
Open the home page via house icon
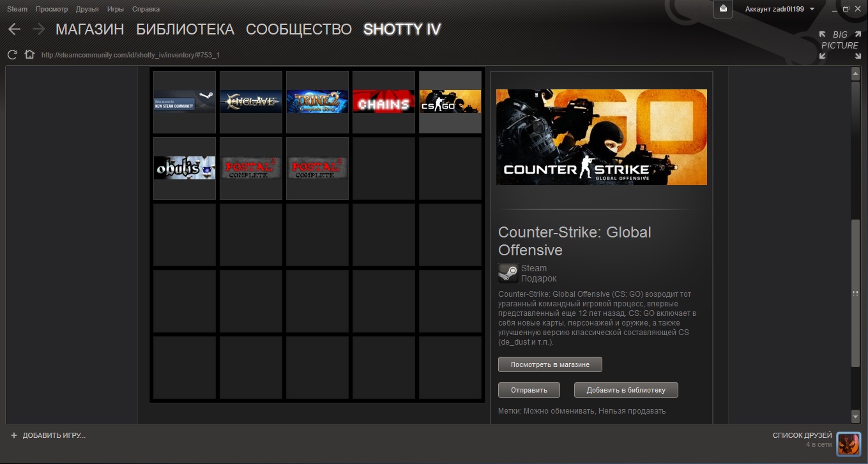[x=29, y=55]
